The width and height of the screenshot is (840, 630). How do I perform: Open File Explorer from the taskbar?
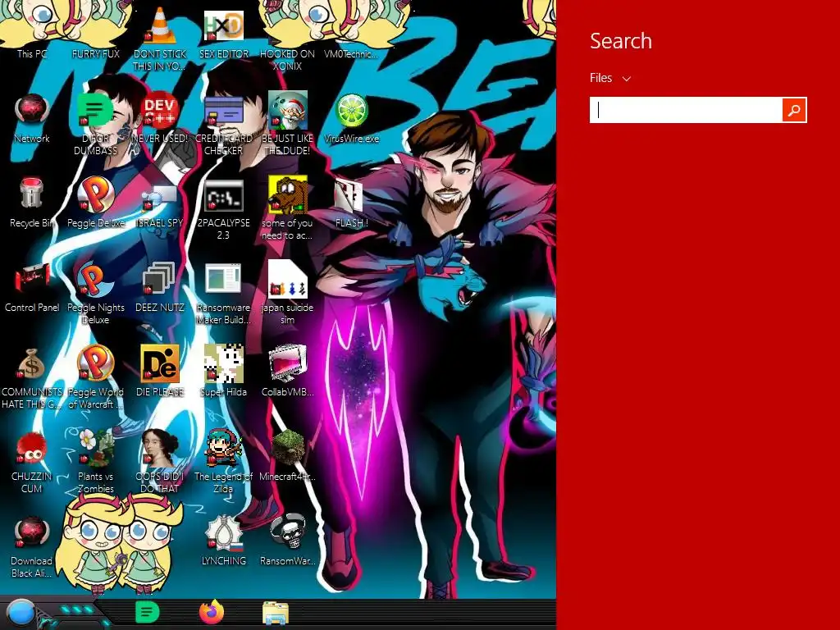(x=276, y=613)
